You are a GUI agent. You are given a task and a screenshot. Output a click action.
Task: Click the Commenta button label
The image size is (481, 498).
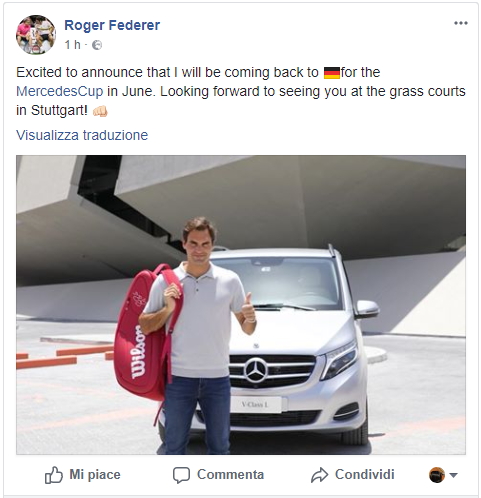coord(230,475)
